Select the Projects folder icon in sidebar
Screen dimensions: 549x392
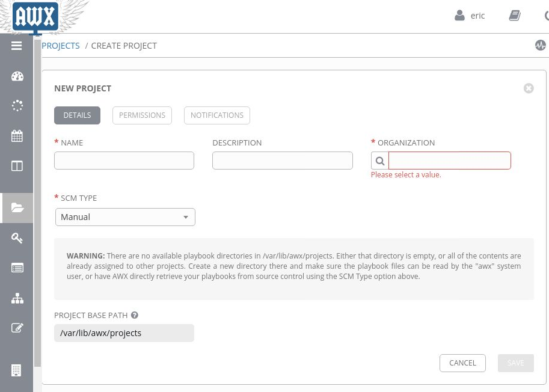(x=17, y=208)
